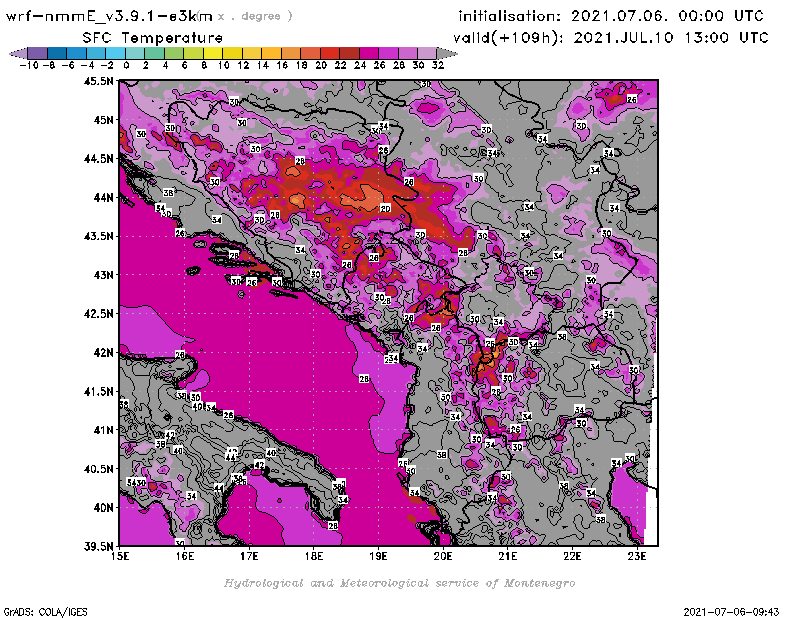
Task: Click the colorbar segment between -10 and -8
Action: (38, 53)
